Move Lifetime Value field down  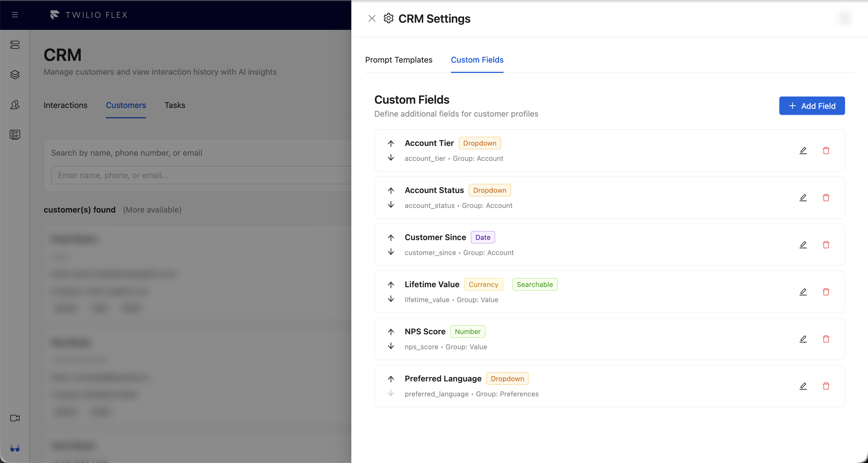tap(391, 299)
